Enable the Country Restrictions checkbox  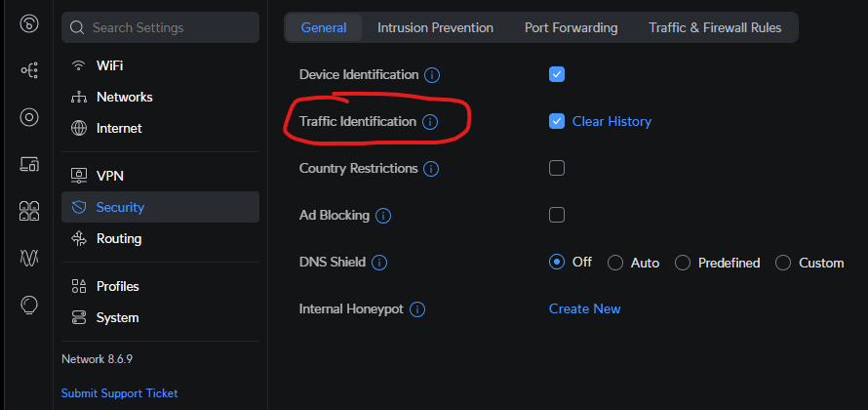(557, 168)
